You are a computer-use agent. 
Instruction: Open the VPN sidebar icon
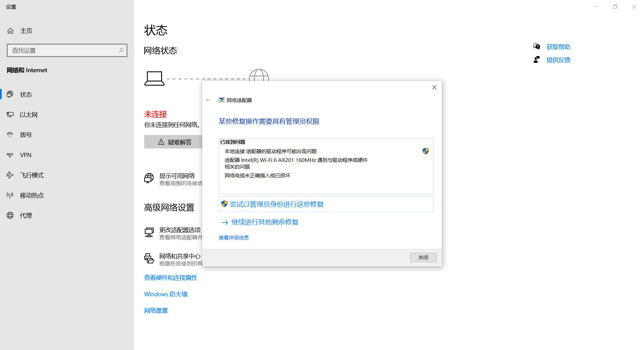pyautogui.click(x=10, y=155)
